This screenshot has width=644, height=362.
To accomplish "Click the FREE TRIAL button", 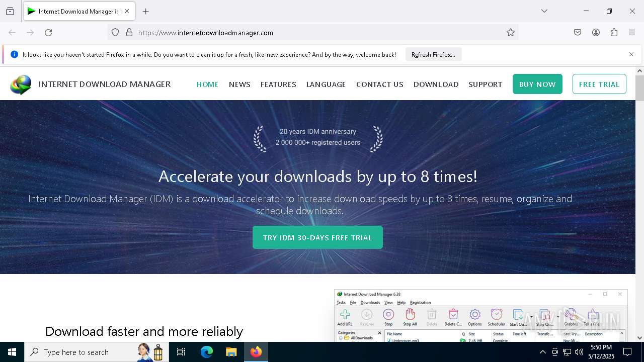I will coord(599,84).
